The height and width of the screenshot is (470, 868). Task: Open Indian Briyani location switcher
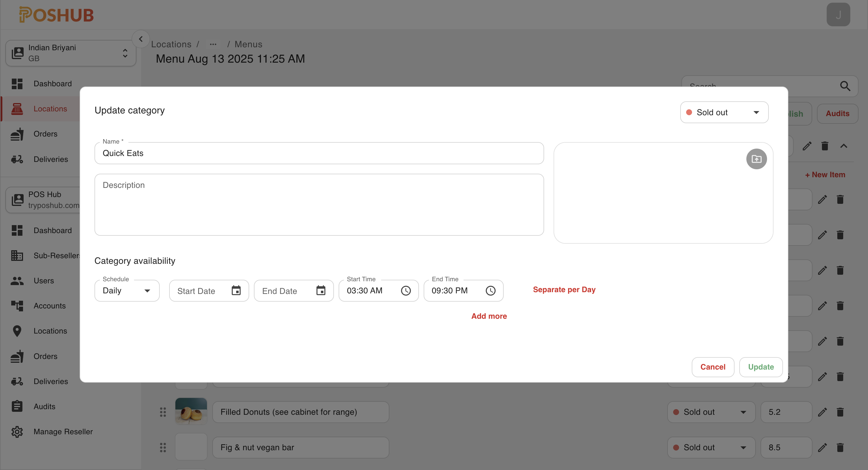(71, 53)
